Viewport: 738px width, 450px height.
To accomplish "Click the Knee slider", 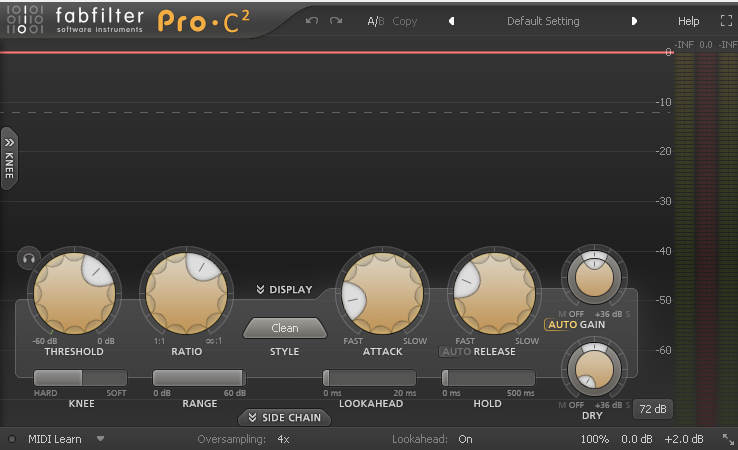I will click(x=80, y=378).
